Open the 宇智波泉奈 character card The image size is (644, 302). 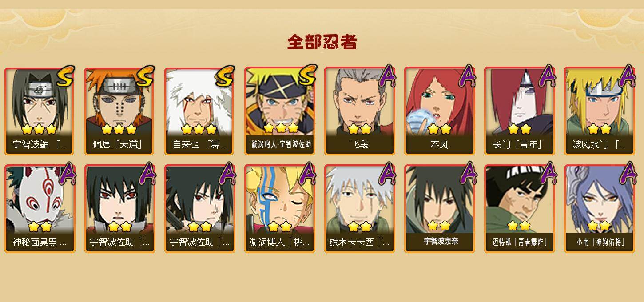pos(439,209)
